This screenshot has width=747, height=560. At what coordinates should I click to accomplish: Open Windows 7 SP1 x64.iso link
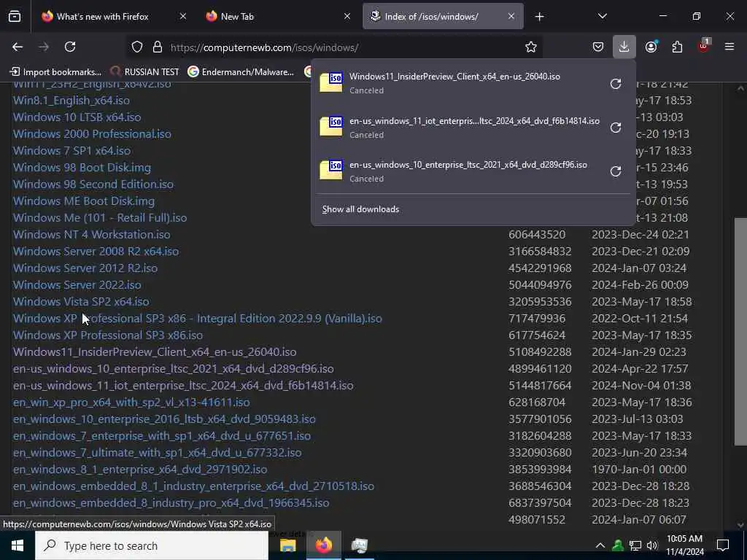click(x=72, y=150)
